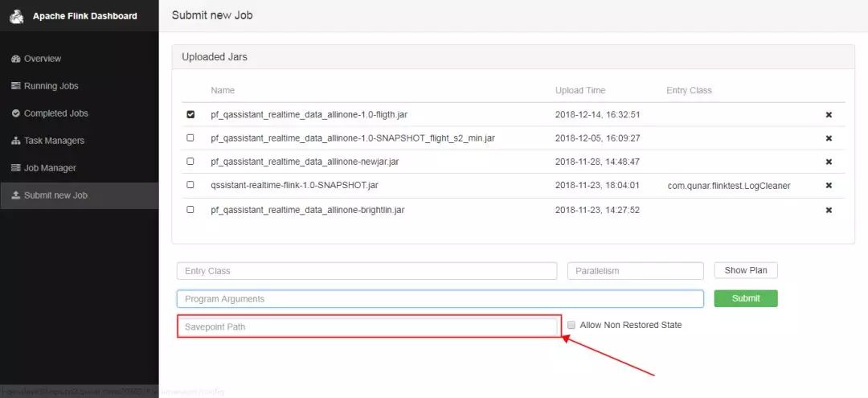
Task: Click the pf_qassistant_realtime_data_allinone-brightlin.jar name
Action: [308, 211]
